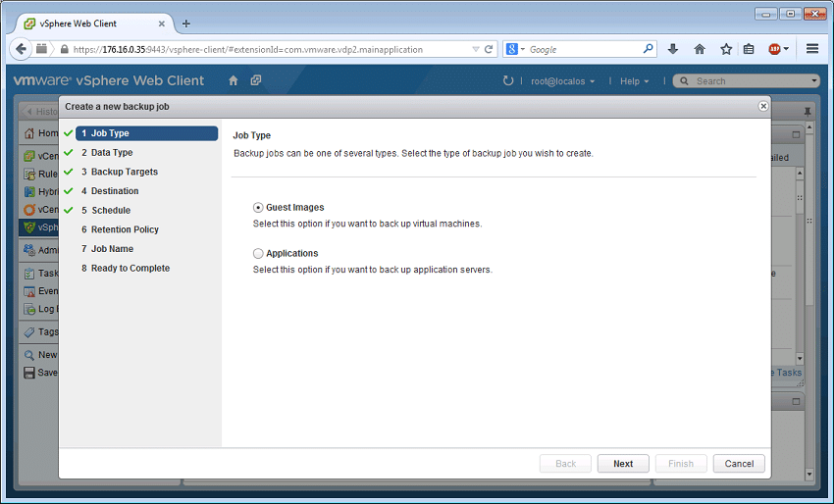Click the vSphere home icon in header

tap(233, 80)
